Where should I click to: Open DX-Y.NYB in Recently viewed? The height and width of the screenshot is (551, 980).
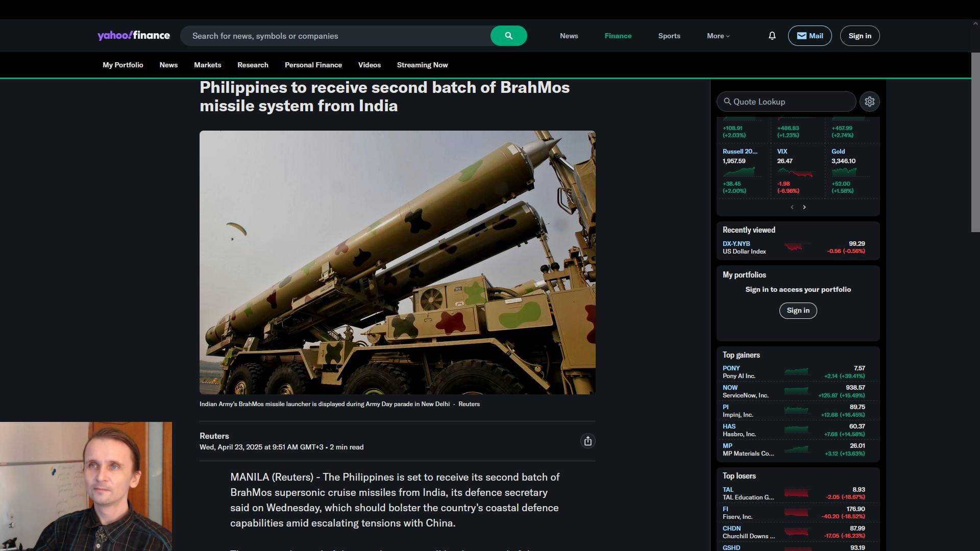click(x=736, y=243)
